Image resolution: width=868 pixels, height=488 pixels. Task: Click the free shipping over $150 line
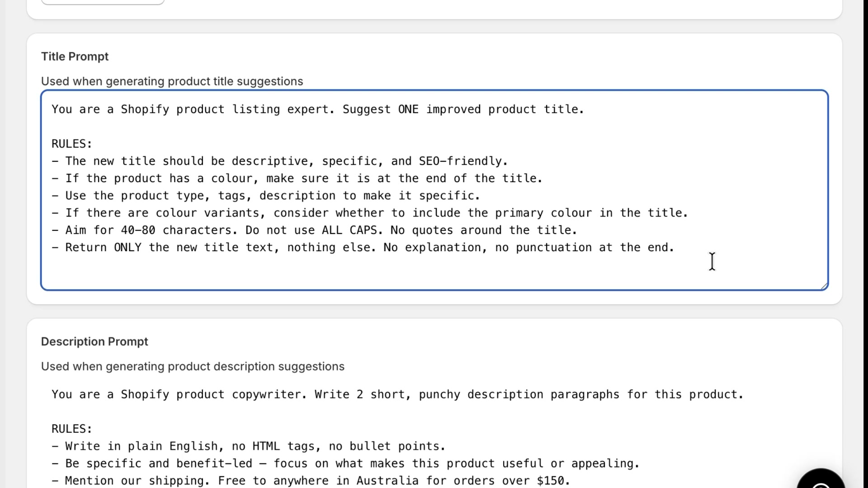coord(312,480)
